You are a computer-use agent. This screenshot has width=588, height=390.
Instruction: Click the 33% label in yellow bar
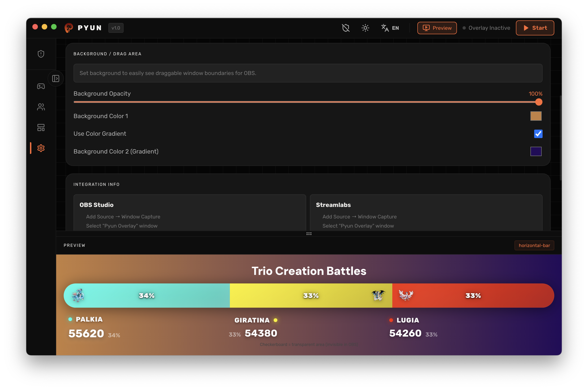point(311,296)
